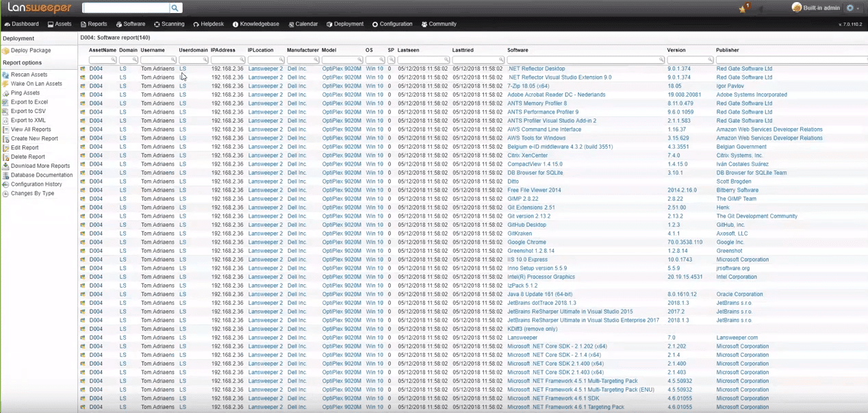Click the Version column filter field

pyautogui.click(x=690, y=60)
